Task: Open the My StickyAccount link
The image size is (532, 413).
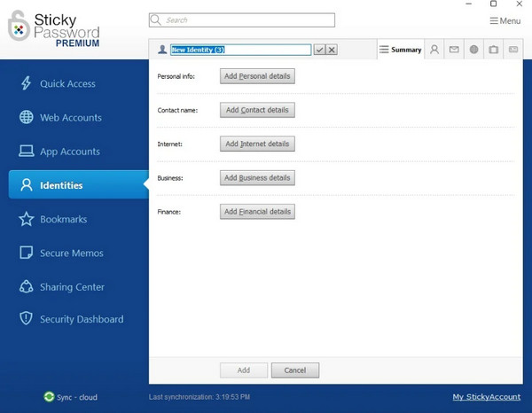Action: coord(486,397)
